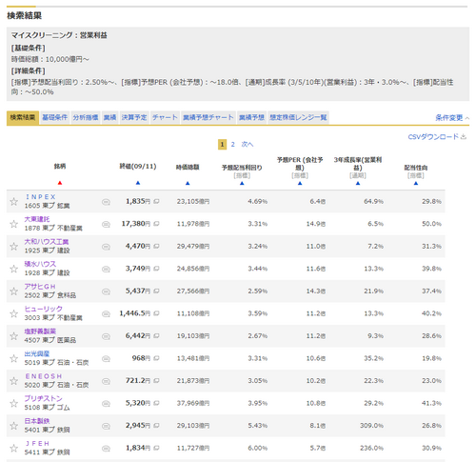476x462 pixels.
Task: Open INPEX comment bubble icon
Action: [x=106, y=202]
